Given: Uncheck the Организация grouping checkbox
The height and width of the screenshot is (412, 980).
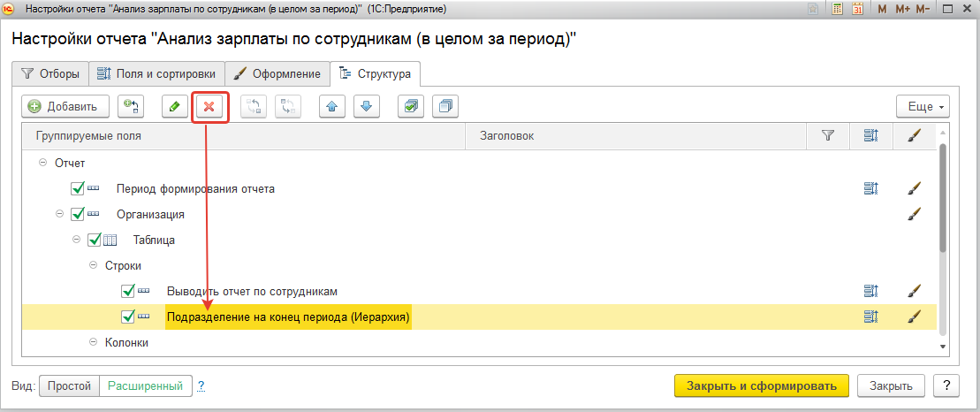Looking at the screenshot, I should (x=78, y=214).
